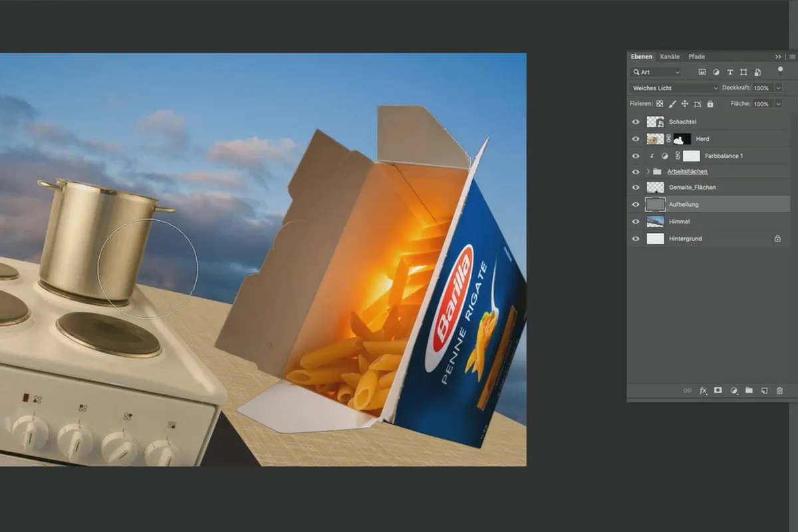Collapse the panel via double-arrow icon
This screenshot has height=532, width=798.
(778, 57)
